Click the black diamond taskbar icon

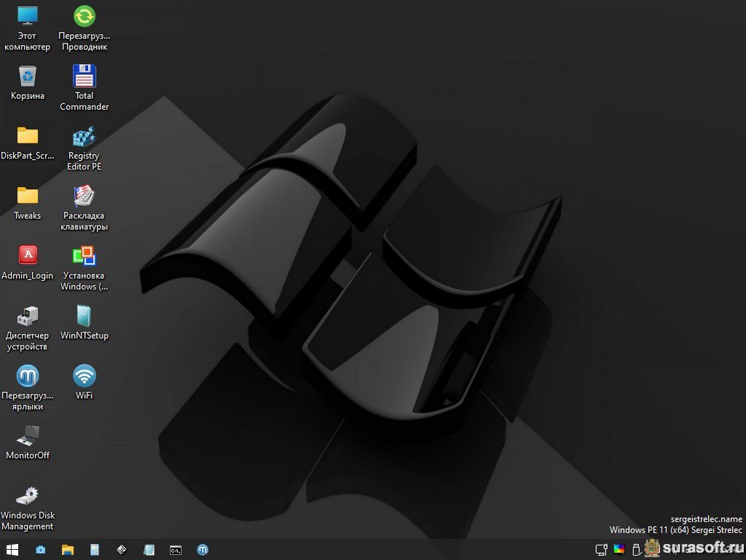pos(122,550)
